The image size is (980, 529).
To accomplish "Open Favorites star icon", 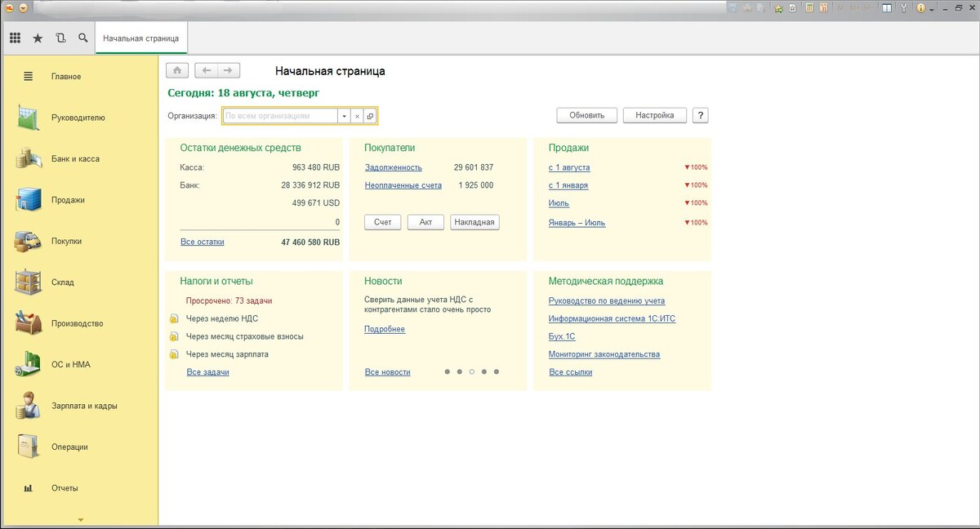I will click(x=38, y=38).
